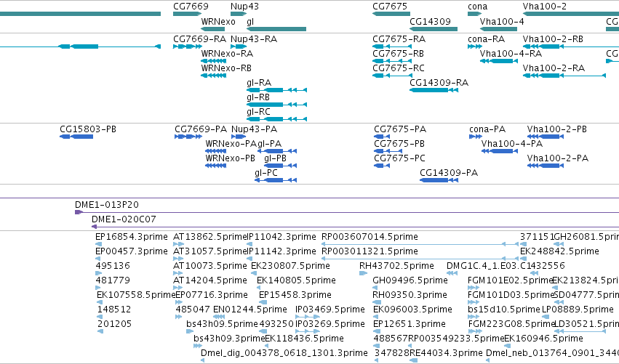The image size is (619, 364).
Task: Select the WRNexo-RB transcript label
Action: coord(226,68)
